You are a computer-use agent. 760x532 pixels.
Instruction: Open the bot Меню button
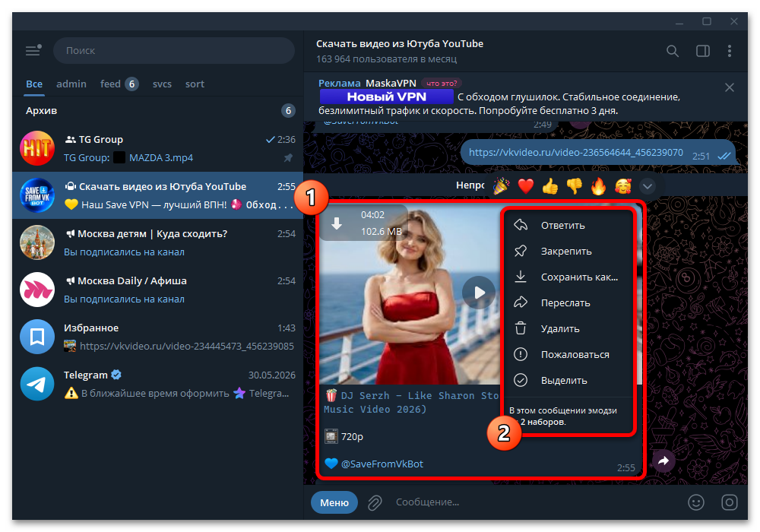(x=334, y=502)
